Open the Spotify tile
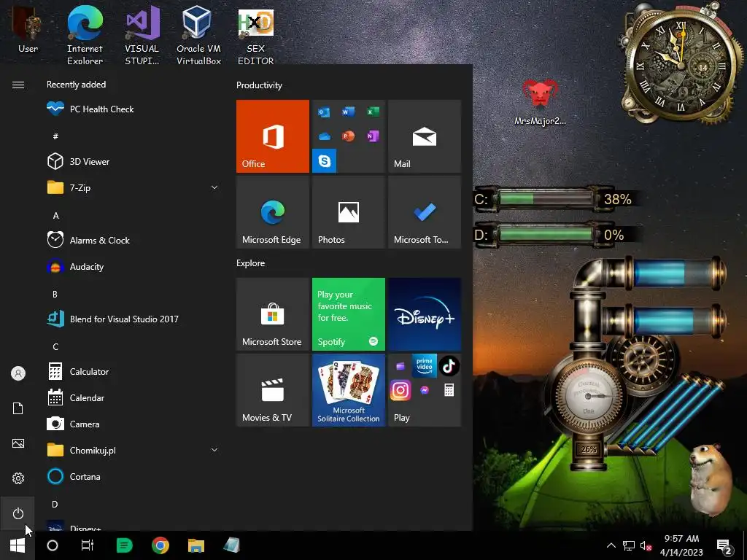Viewport: 747px width, 560px height. (x=348, y=314)
